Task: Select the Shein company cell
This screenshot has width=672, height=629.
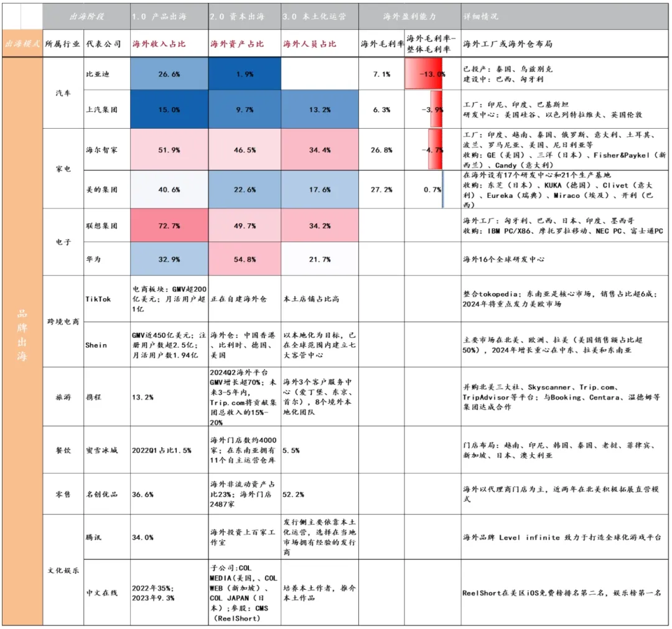Action: tap(107, 345)
